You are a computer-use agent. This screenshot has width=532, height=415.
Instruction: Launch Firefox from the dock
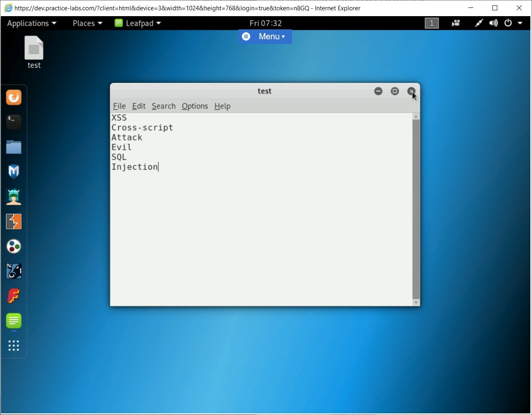(x=14, y=97)
